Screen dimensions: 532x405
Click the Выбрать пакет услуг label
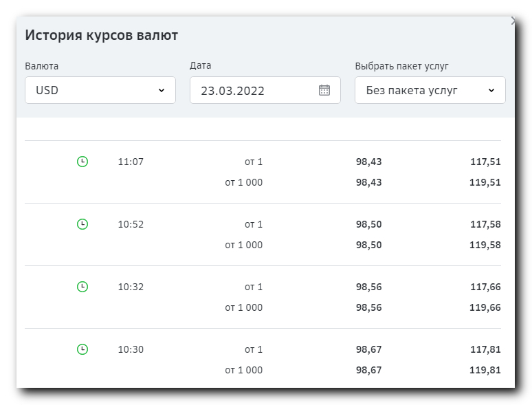click(x=401, y=66)
